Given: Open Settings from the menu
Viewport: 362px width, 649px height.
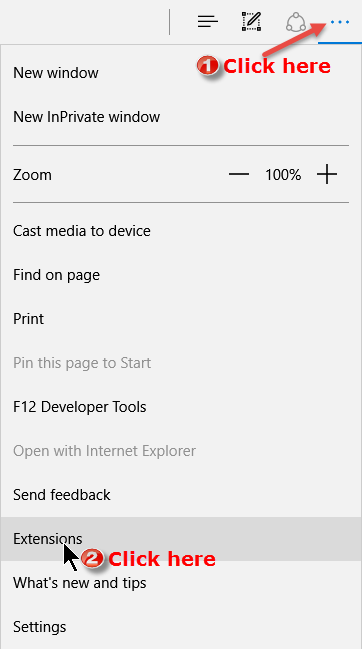Looking at the screenshot, I should point(181,627).
